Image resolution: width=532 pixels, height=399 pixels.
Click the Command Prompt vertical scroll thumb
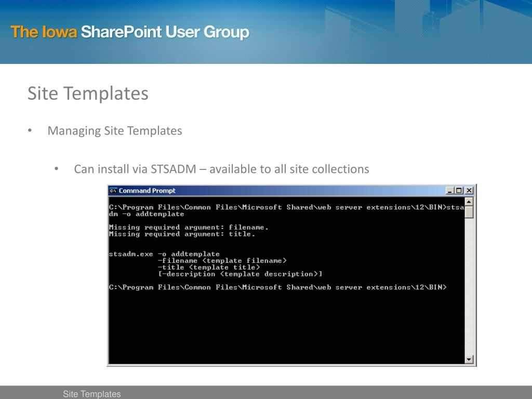coord(469,212)
